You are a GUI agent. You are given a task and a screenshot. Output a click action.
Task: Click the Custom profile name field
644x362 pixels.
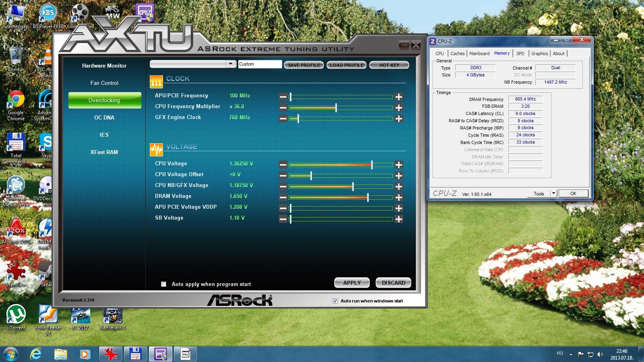click(260, 64)
